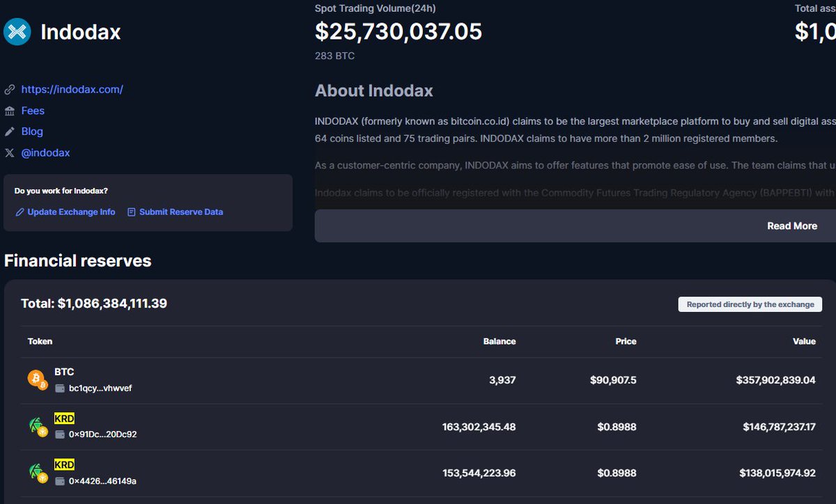Click the spot volume $25,730,037.05
This screenshot has height=504, width=836.
[x=398, y=31]
